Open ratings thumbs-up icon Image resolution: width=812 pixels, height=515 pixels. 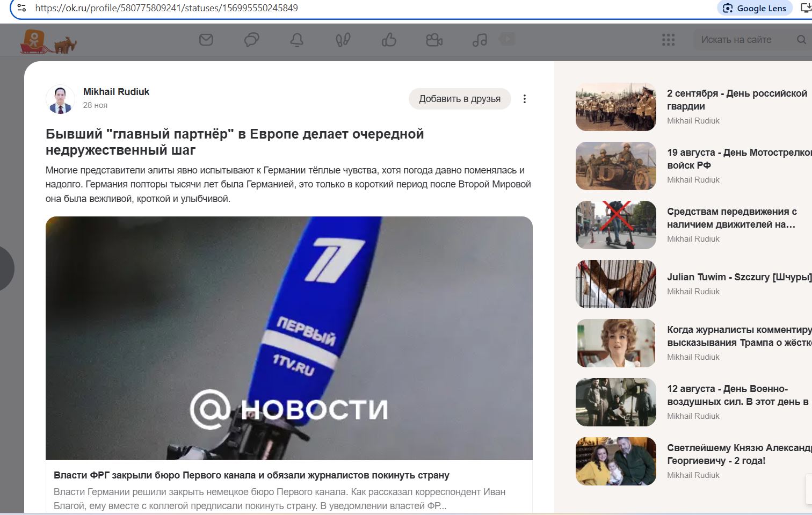pos(389,40)
